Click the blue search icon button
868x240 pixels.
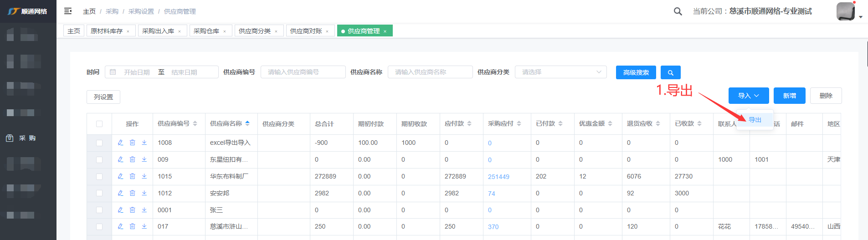tap(670, 72)
